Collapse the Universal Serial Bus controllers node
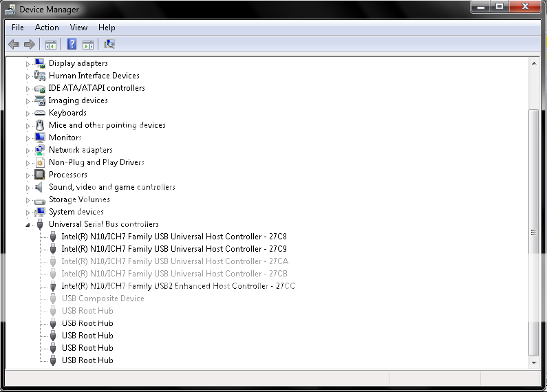 point(28,225)
